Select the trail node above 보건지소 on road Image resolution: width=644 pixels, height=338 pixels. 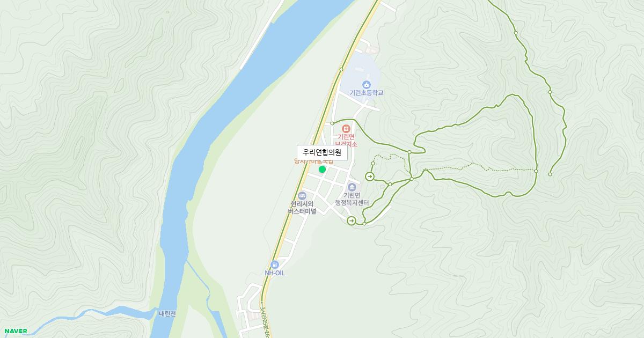pyautogui.click(x=332, y=123)
